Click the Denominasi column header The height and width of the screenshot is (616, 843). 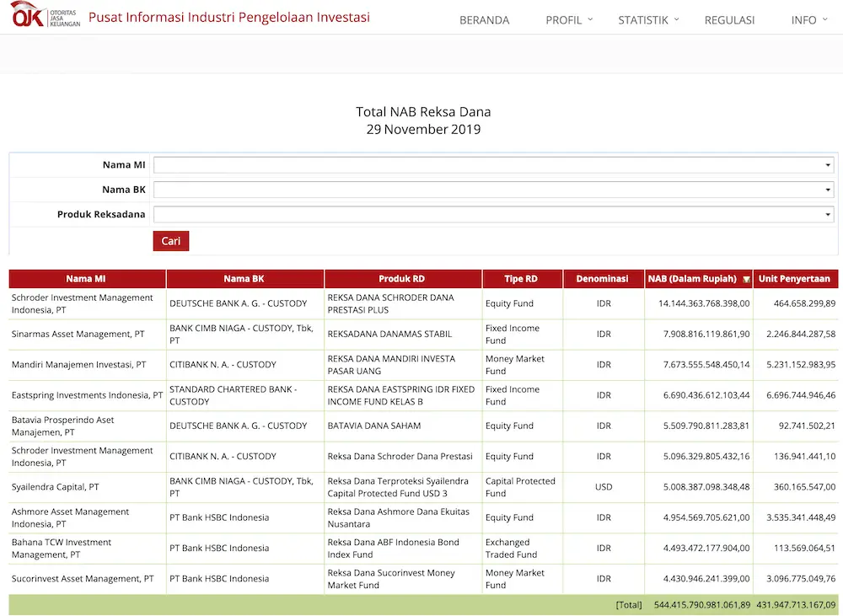pyautogui.click(x=603, y=279)
